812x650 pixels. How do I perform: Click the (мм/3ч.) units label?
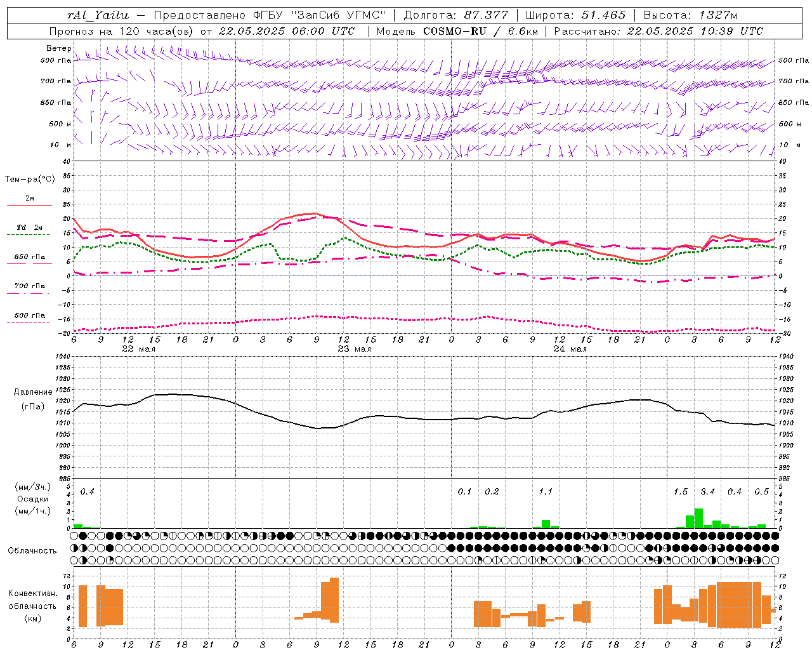[32, 487]
